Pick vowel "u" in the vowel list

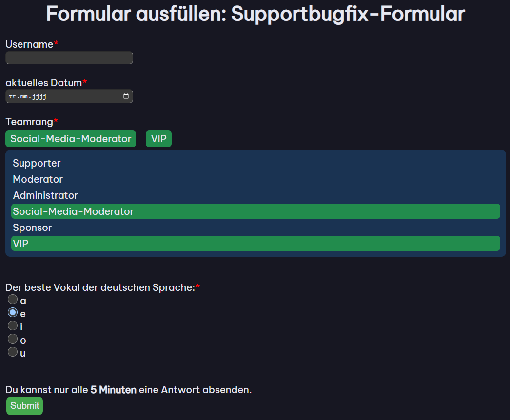[13, 352]
